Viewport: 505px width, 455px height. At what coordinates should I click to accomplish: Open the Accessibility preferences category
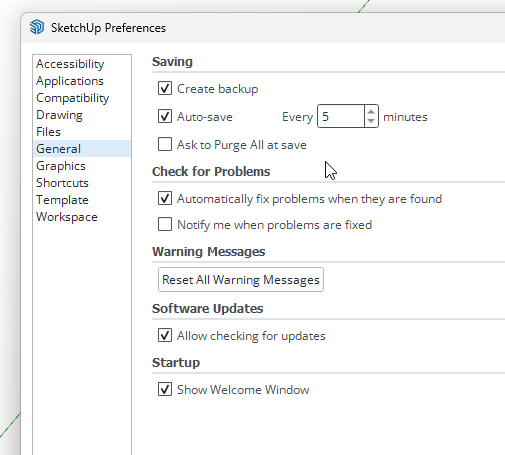70,64
